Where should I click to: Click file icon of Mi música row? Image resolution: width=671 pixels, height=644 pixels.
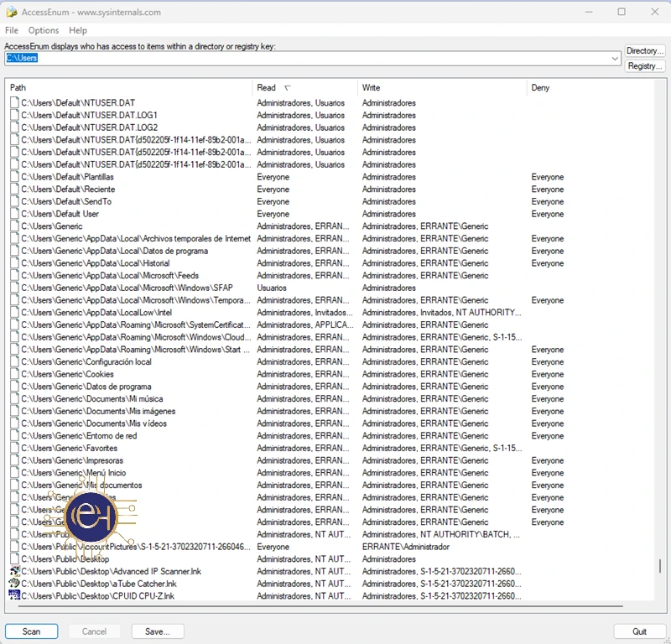[14, 399]
